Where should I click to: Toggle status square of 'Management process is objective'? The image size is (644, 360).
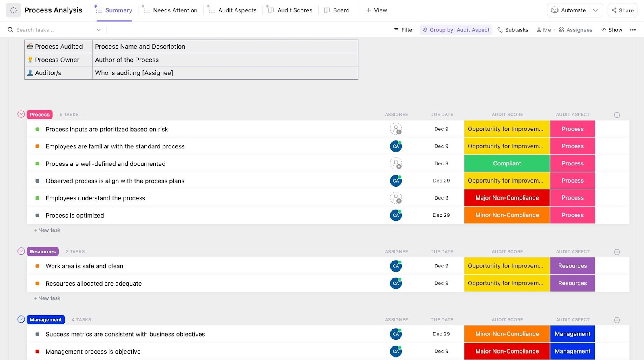click(37, 352)
